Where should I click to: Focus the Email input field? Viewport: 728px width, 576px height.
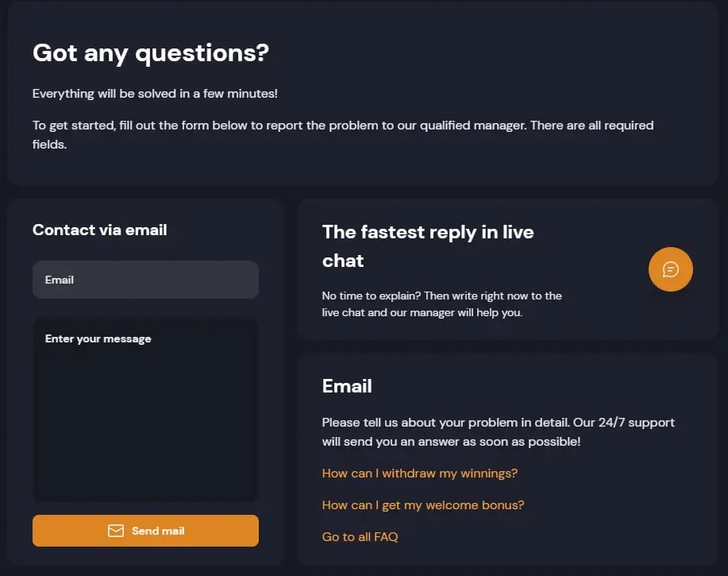[x=145, y=280]
